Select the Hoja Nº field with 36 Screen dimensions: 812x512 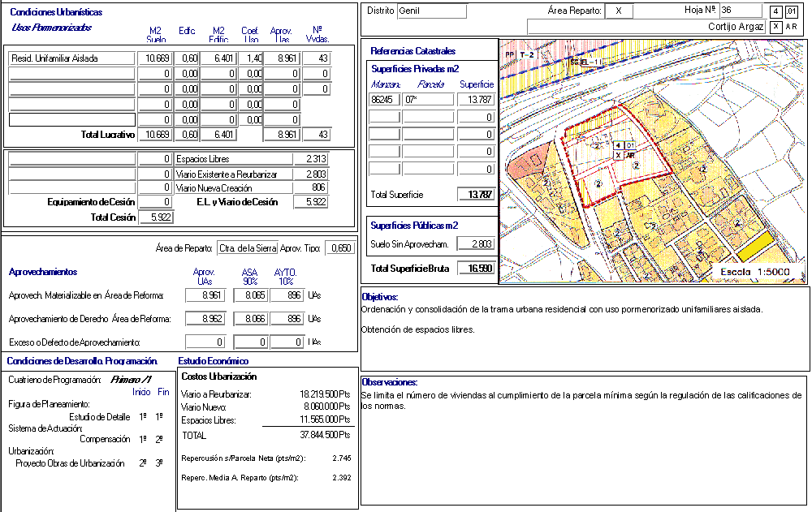[741, 11]
